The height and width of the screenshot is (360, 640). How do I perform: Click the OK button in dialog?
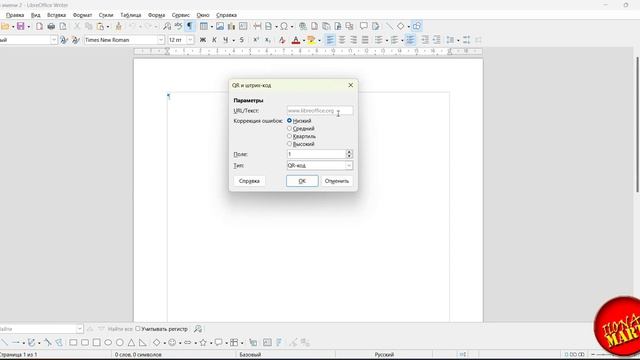(x=302, y=181)
